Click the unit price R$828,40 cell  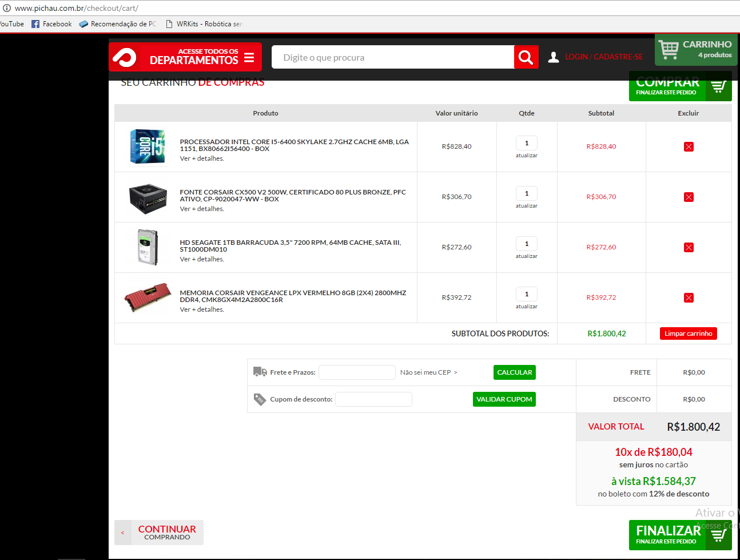point(457,146)
